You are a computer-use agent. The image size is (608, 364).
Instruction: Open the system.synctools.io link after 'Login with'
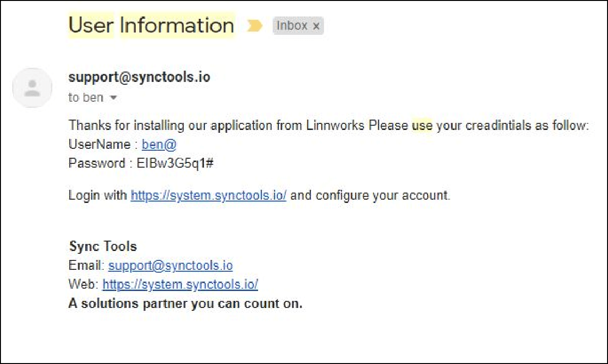point(208,195)
